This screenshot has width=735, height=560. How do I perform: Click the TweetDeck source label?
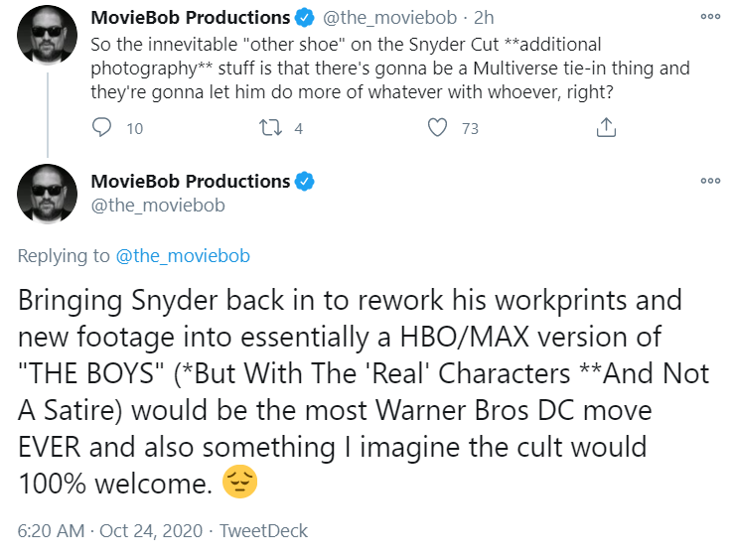(x=263, y=531)
